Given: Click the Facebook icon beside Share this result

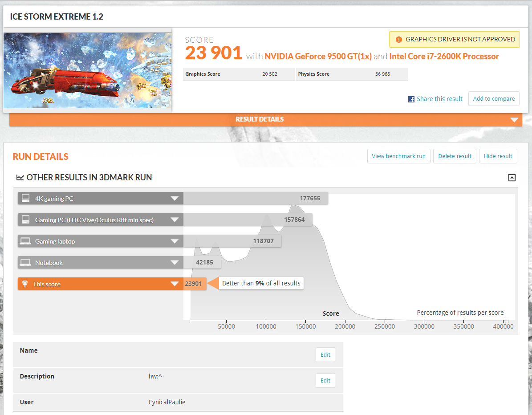Looking at the screenshot, I should (411, 99).
